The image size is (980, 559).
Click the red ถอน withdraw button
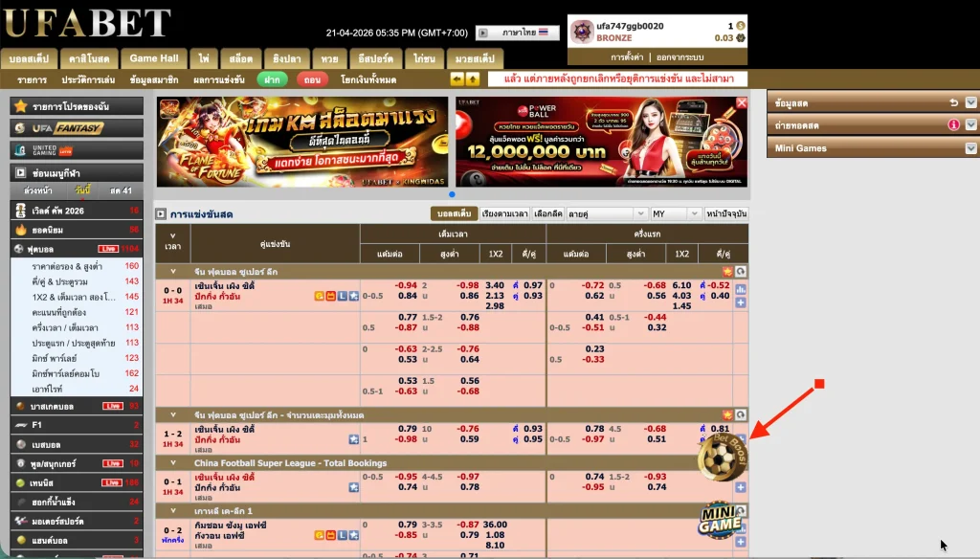pyautogui.click(x=312, y=79)
